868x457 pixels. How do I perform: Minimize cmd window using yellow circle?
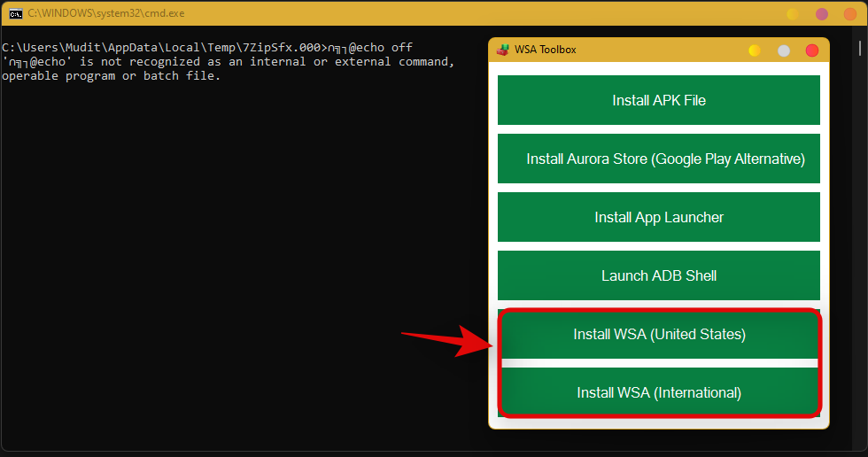793,14
